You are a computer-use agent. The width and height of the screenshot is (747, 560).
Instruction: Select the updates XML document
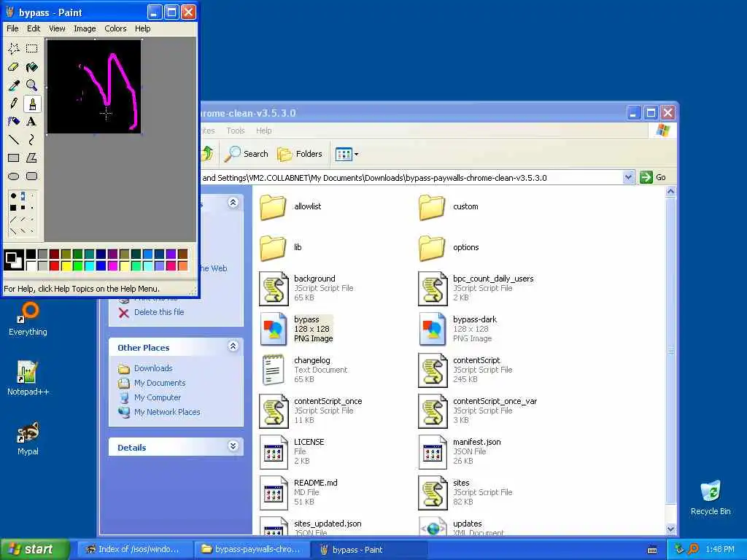click(461, 528)
